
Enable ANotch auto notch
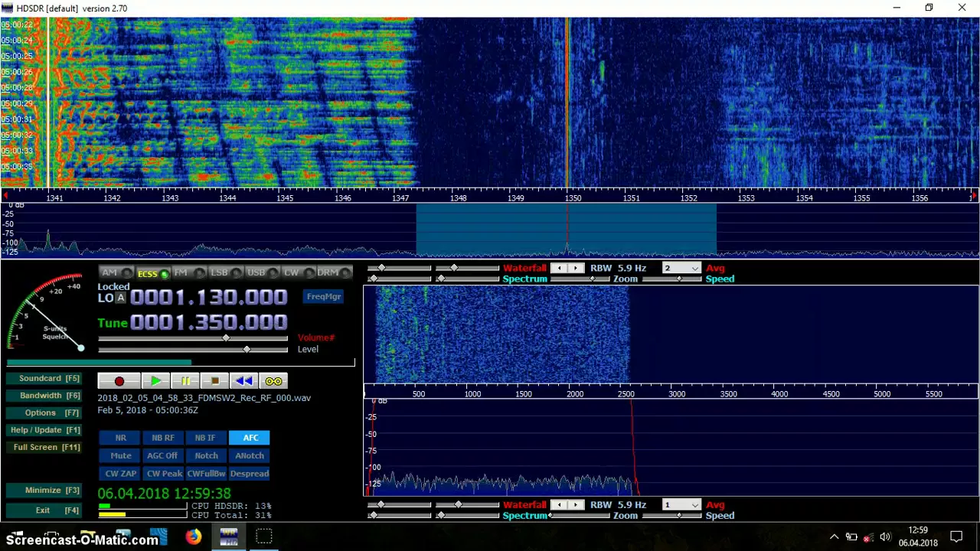[250, 455]
